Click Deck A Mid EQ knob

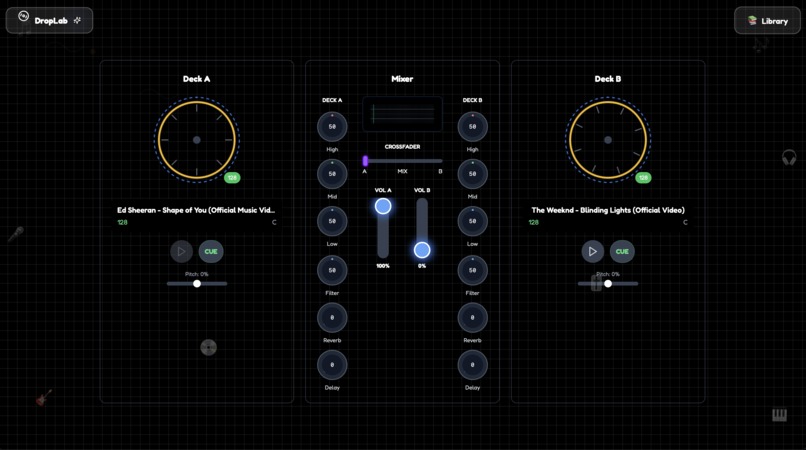(332, 174)
